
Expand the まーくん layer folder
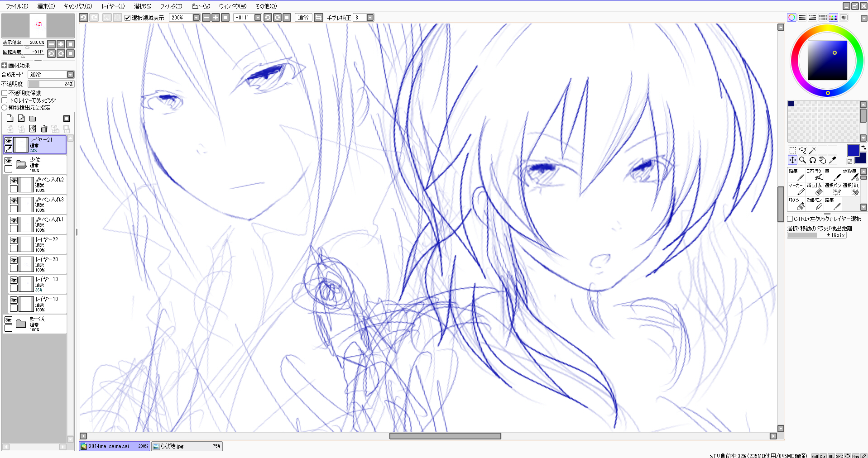(x=21, y=323)
